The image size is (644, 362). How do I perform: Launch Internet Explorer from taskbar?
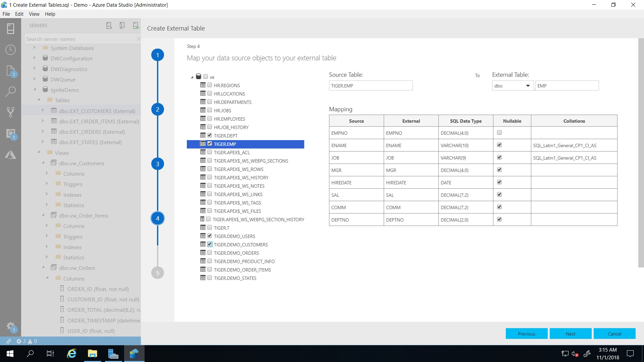[71, 353]
